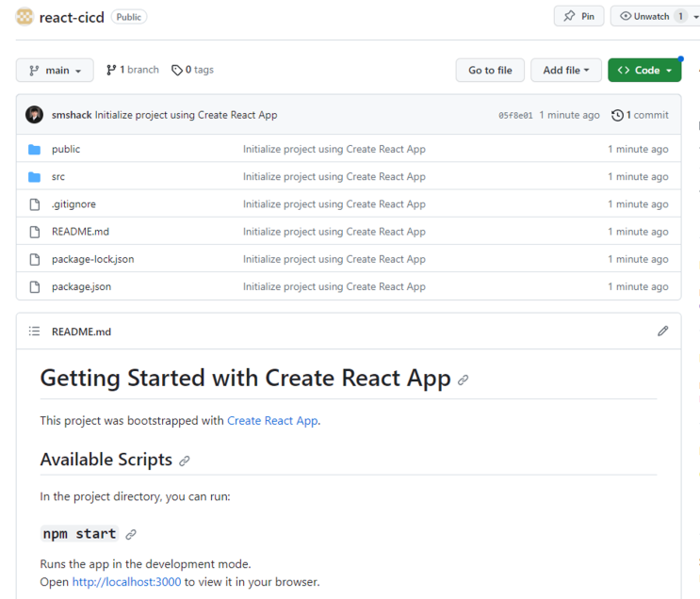Open the latest commit message in header row

click(186, 115)
